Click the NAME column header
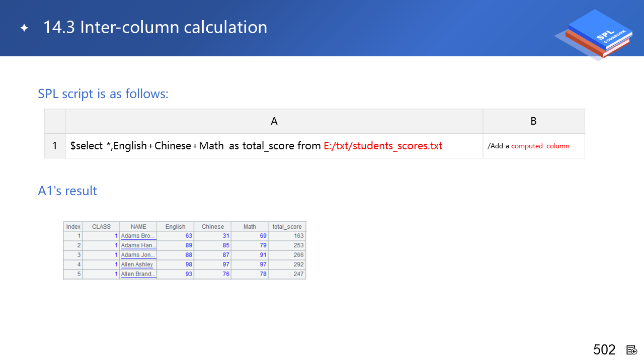The image size is (644, 362). pyautogui.click(x=138, y=227)
